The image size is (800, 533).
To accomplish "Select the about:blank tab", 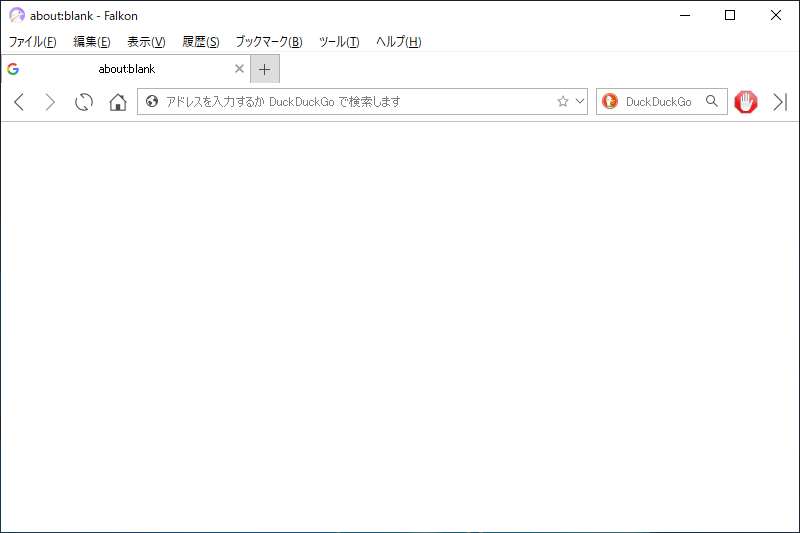I will (x=126, y=69).
